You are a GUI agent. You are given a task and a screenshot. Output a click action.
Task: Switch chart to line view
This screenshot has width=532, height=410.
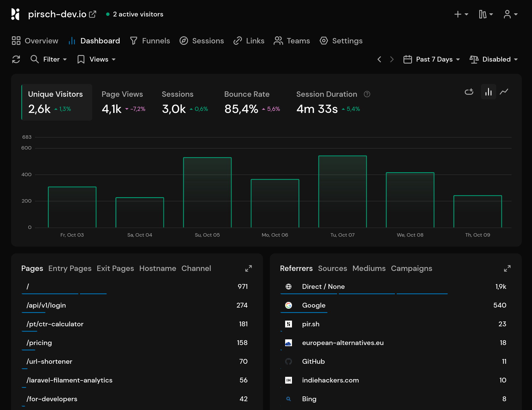coord(504,92)
